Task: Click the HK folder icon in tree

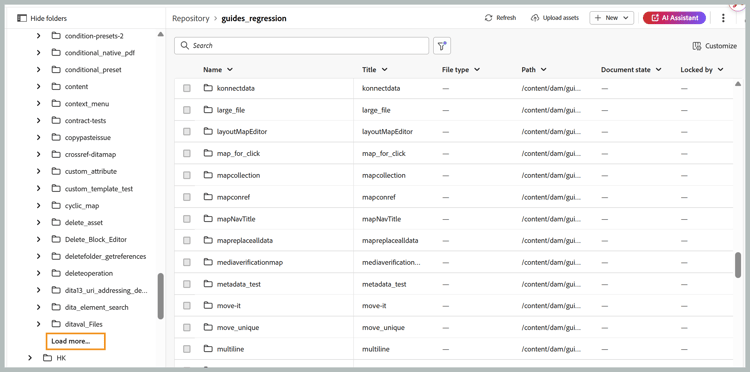Action: pyautogui.click(x=47, y=358)
